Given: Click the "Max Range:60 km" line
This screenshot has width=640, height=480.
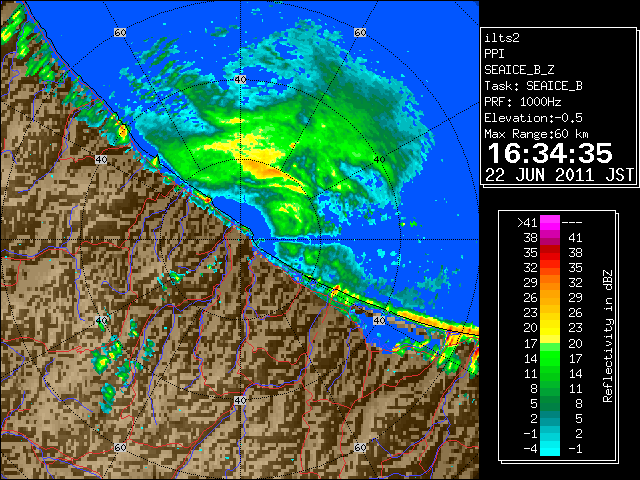Looking at the screenshot, I should tap(536, 134).
